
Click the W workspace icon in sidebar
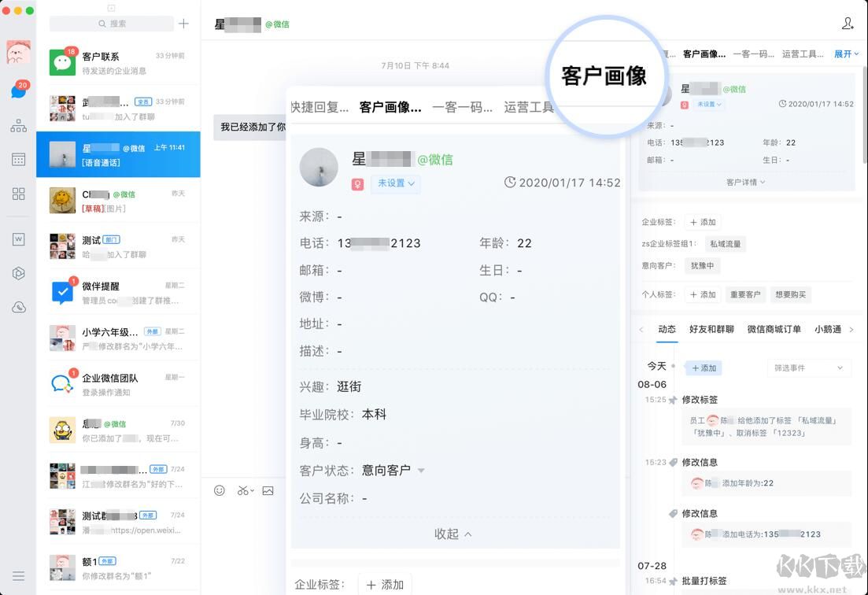click(x=17, y=238)
